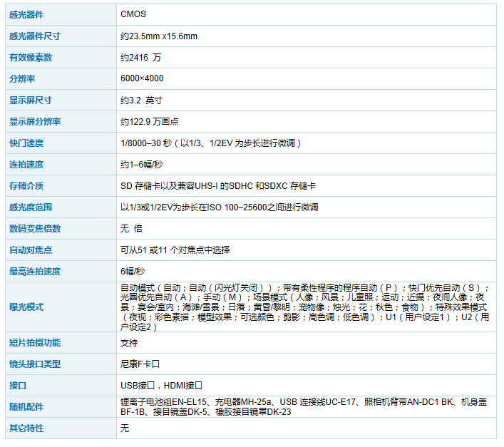504x447 pixels.
Task: Click the USB接口，HDMI接口 value text
Action: click(x=162, y=385)
